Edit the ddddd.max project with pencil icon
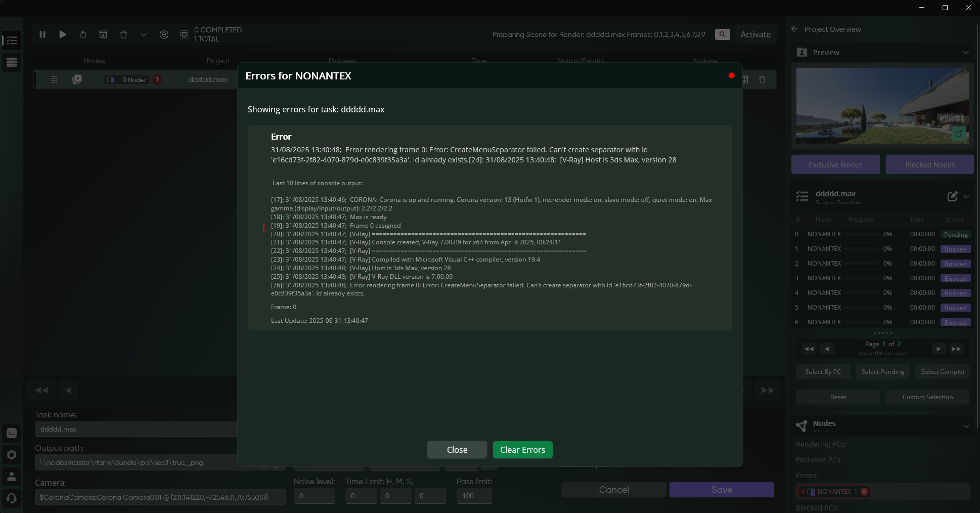This screenshot has width=980, height=513. coord(952,196)
